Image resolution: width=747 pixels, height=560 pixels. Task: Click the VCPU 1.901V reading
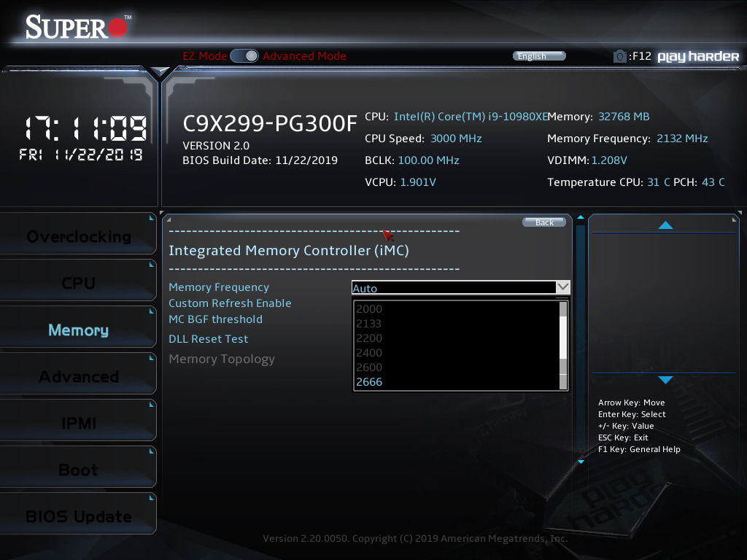pyautogui.click(x=418, y=182)
